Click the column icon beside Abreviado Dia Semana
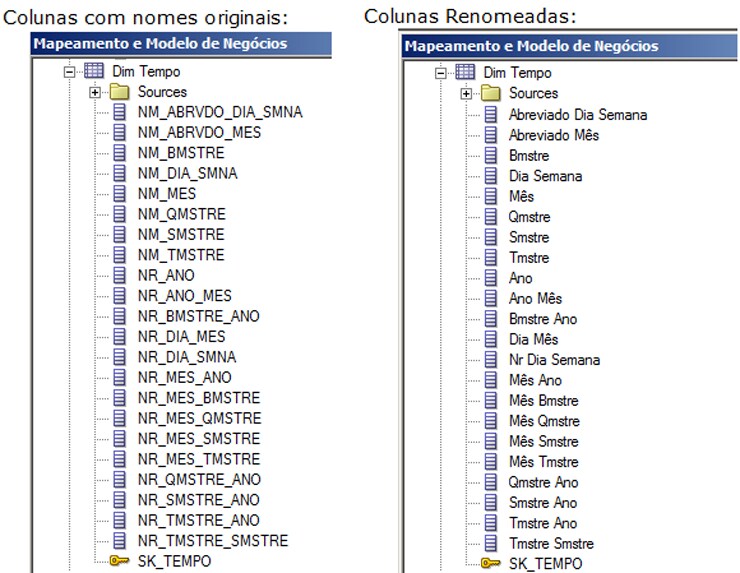Screen dimensions: 740x573 pyautogui.click(x=491, y=114)
